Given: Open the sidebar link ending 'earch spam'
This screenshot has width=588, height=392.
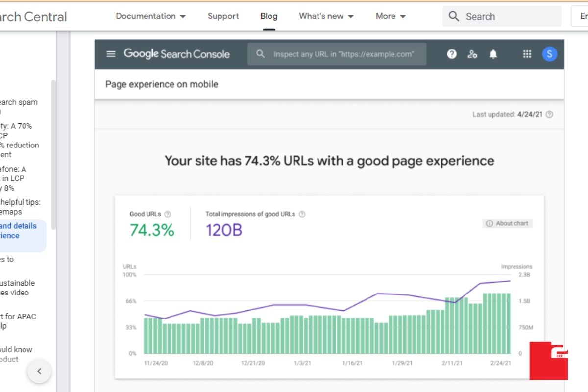Looking at the screenshot, I should click(19, 107).
